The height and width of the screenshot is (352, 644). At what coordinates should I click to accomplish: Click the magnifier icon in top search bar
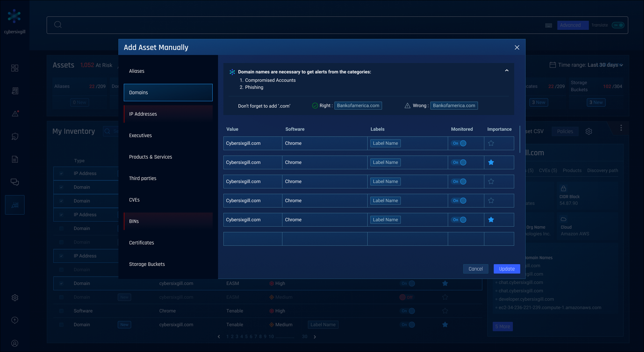pyautogui.click(x=58, y=24)
